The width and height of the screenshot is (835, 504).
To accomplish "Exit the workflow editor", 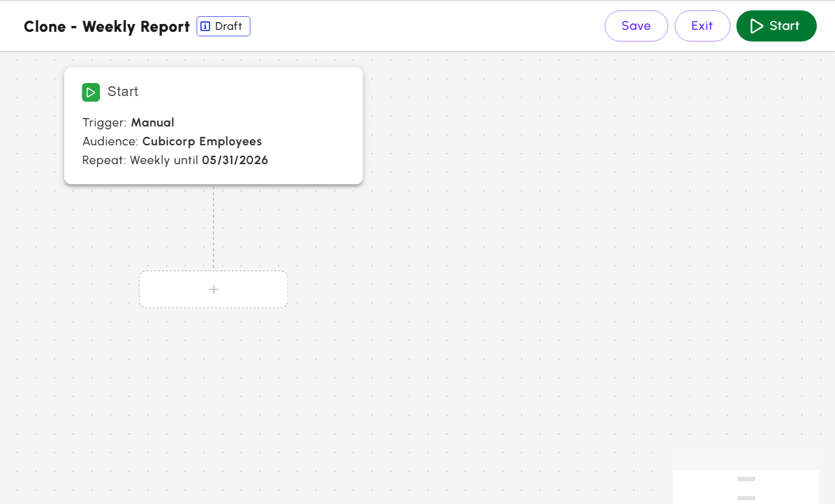I will pos(702,26).
